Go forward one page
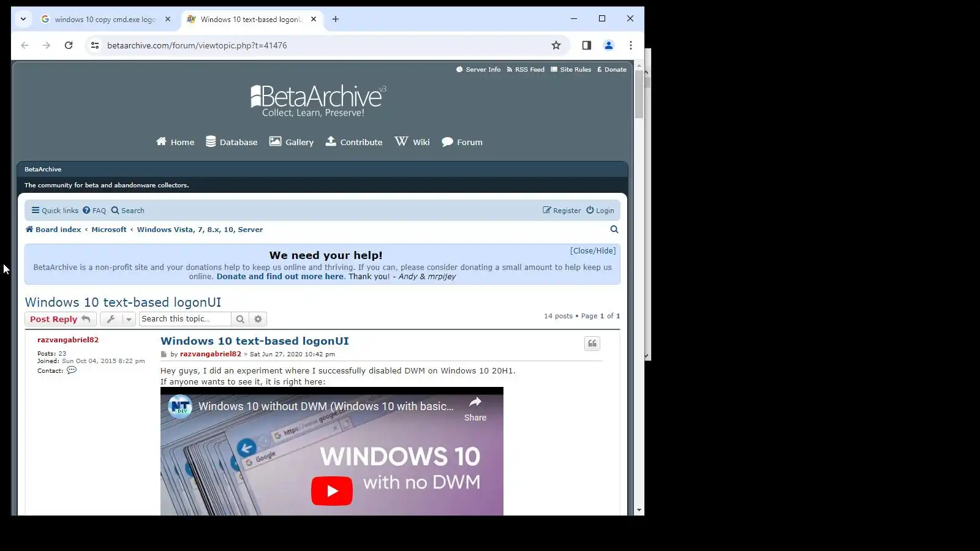 pos(47,45)
